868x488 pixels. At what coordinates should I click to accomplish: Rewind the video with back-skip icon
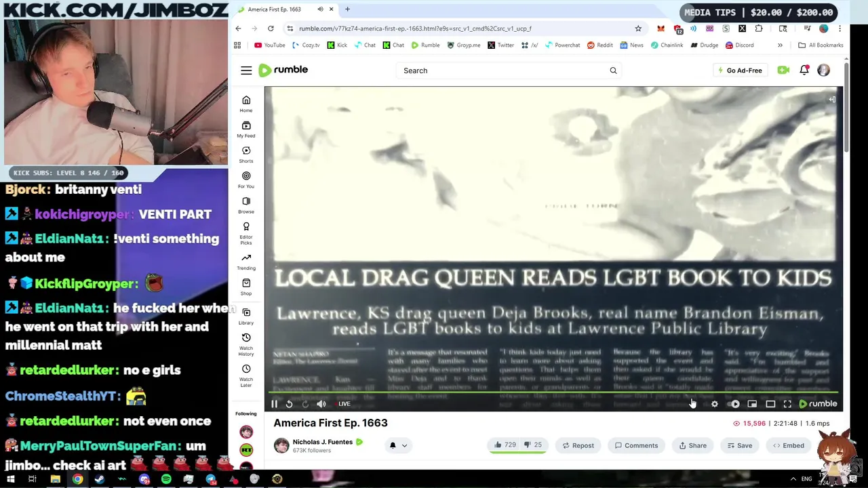click(289, 404)
